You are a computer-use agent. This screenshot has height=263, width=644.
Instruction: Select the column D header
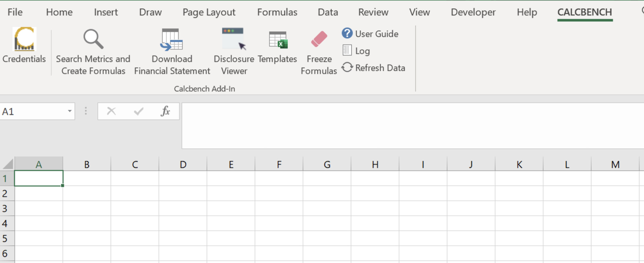tap(183, 164)
